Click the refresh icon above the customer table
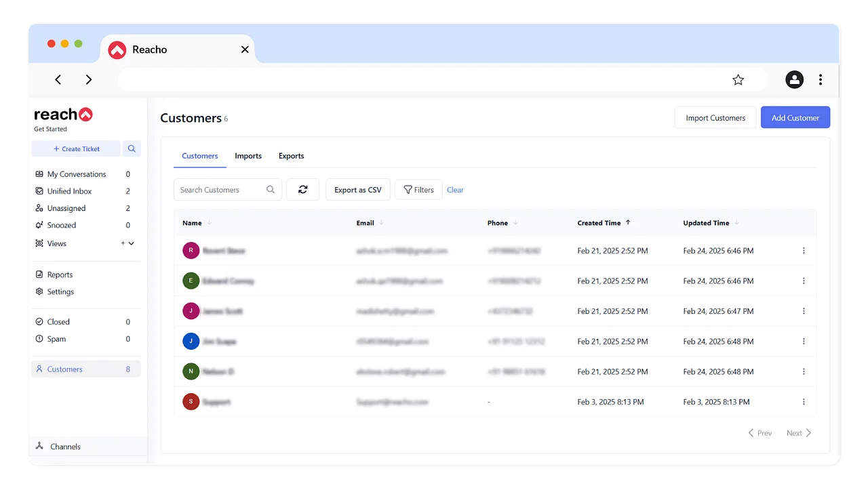 (302, 190)
